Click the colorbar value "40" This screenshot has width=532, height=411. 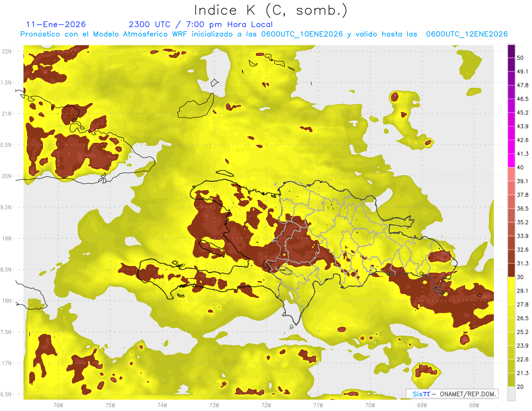pos(520,168)
